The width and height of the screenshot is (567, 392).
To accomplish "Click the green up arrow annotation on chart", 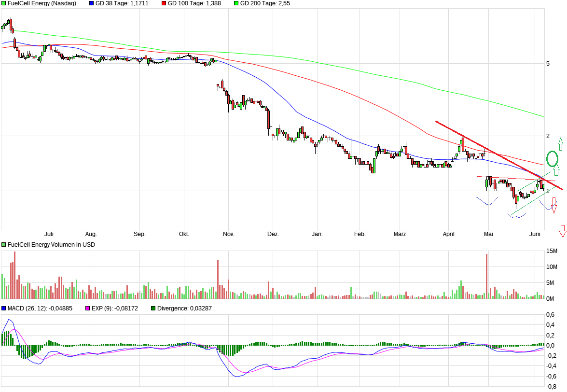I will pos(560,145).
